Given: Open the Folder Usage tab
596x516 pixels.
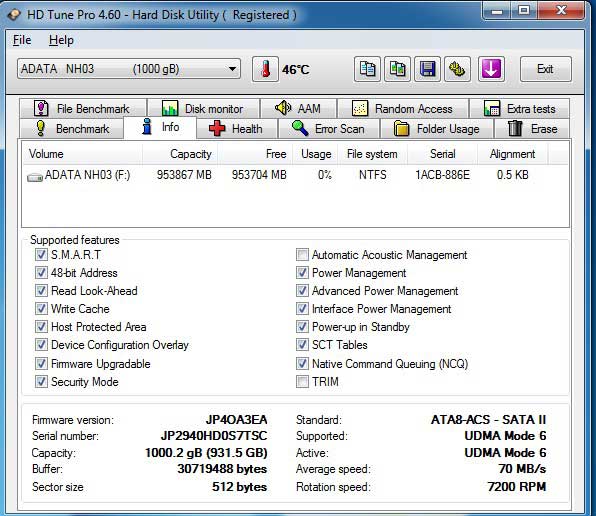Looking at the screenshot, I should point(437,128).
